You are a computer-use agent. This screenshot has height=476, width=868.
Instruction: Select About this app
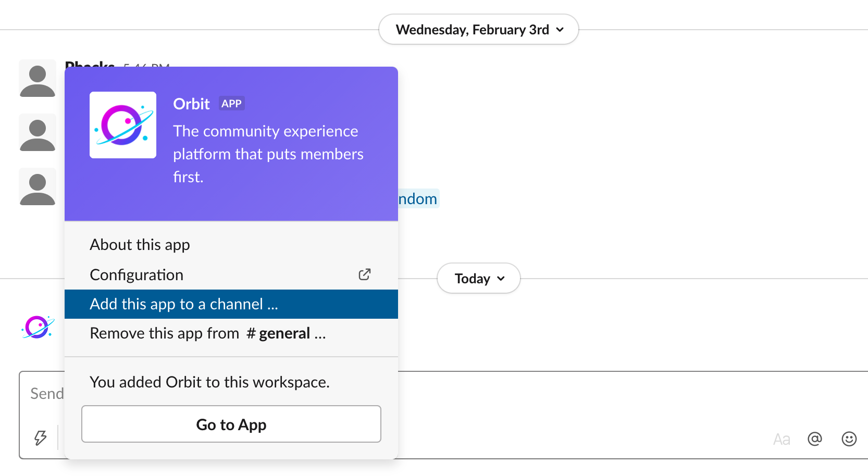coord(231,245)
